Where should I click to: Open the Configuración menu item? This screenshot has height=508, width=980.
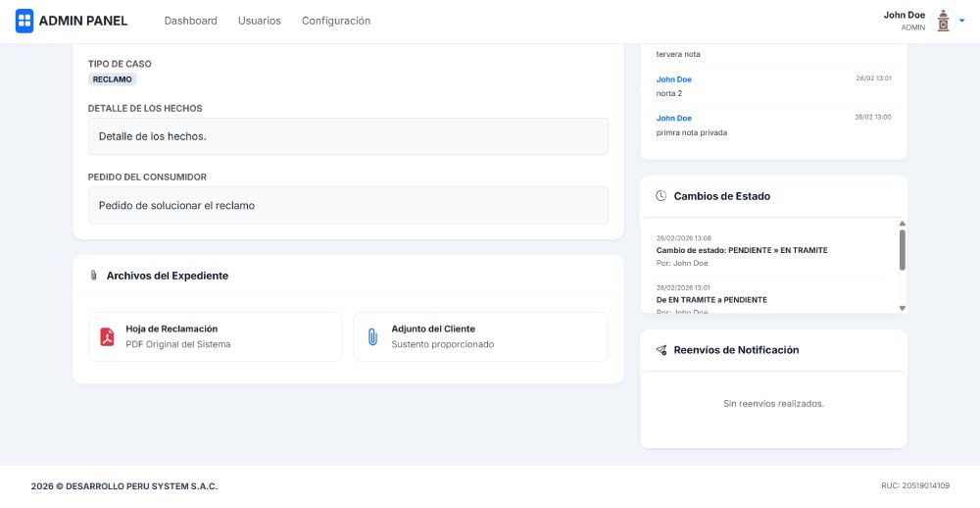336,21
